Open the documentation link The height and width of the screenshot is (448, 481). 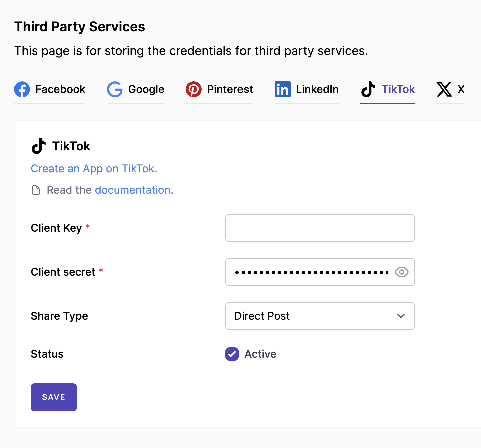133,190
